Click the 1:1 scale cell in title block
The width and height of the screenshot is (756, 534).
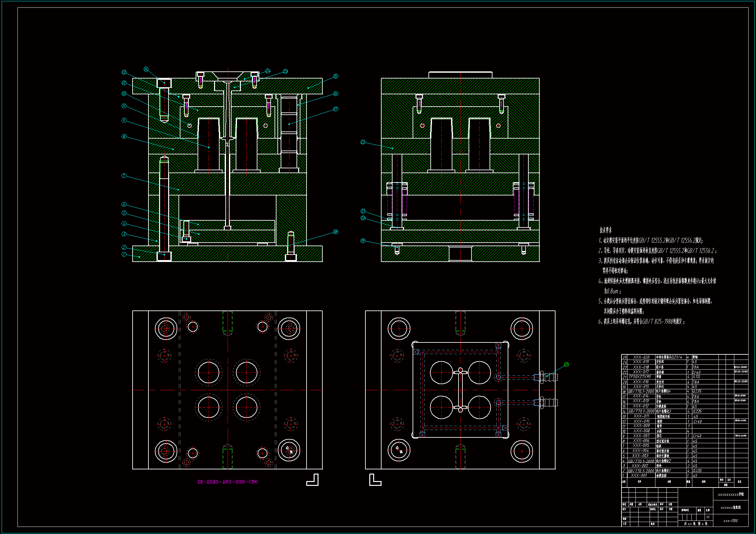[x=708, y=517]
